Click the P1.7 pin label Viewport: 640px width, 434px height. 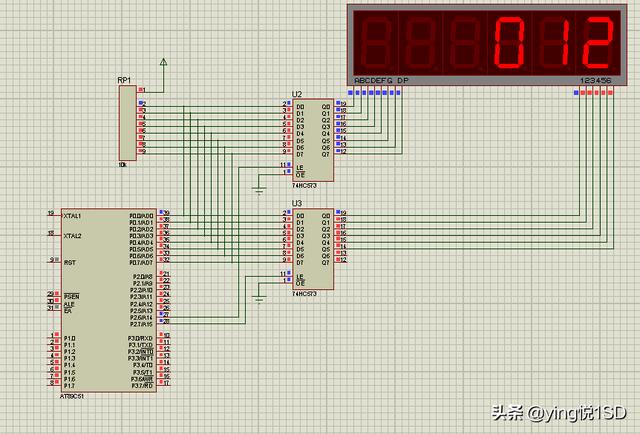pos(69,386)
